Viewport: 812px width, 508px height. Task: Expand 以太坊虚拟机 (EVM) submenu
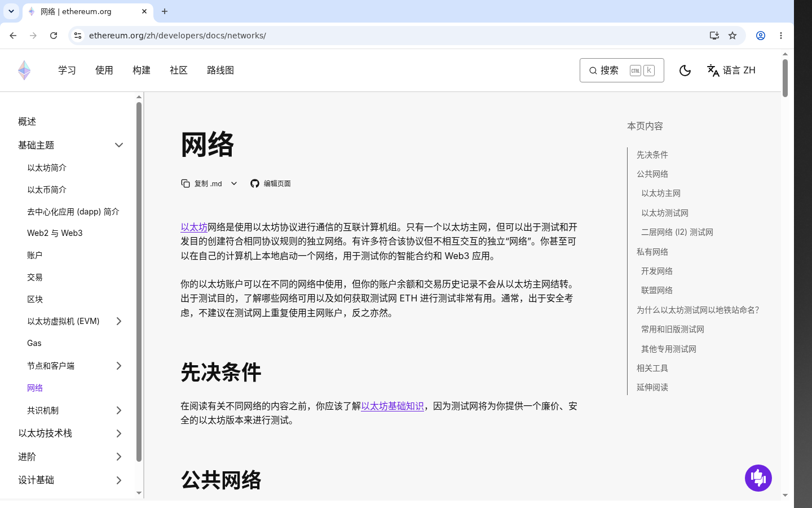click(x=119, y=321)
